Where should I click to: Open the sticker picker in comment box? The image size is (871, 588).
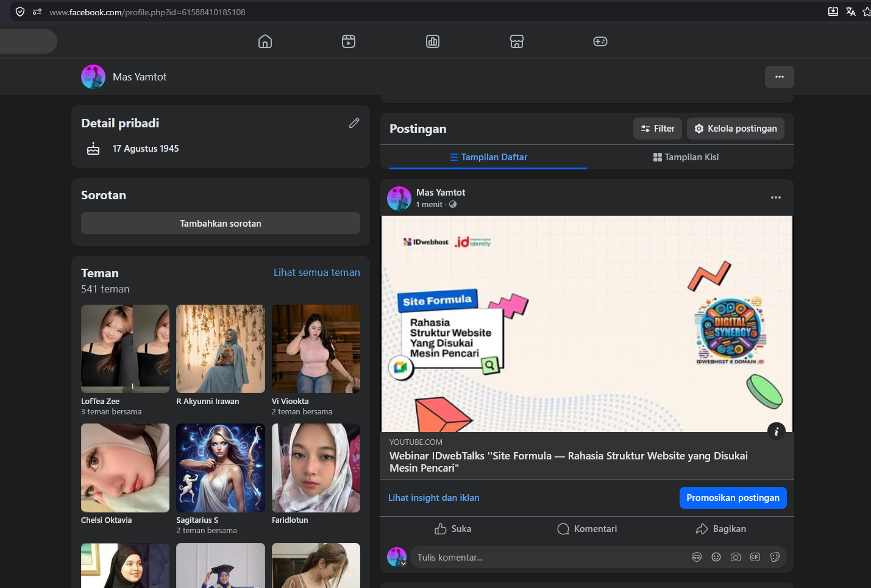775,557
